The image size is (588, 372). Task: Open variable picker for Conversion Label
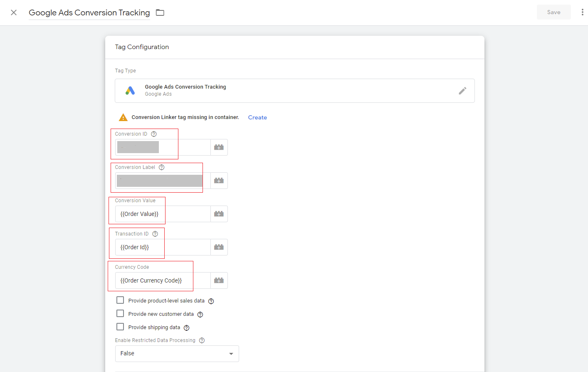219,181
